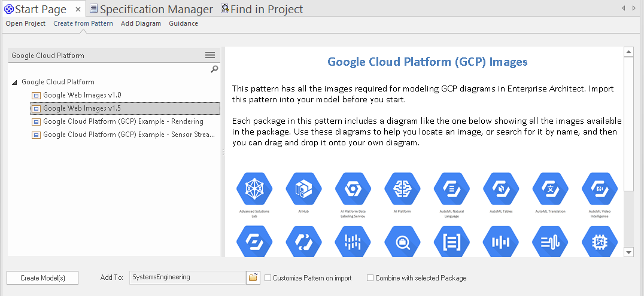Click the Add To package field

[x=187, y=277]
